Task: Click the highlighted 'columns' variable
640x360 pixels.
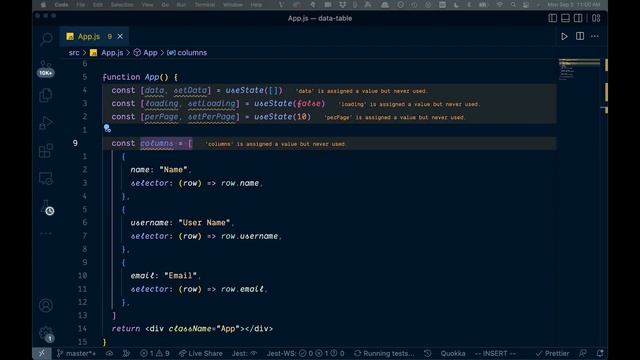Action: [157, 143]
